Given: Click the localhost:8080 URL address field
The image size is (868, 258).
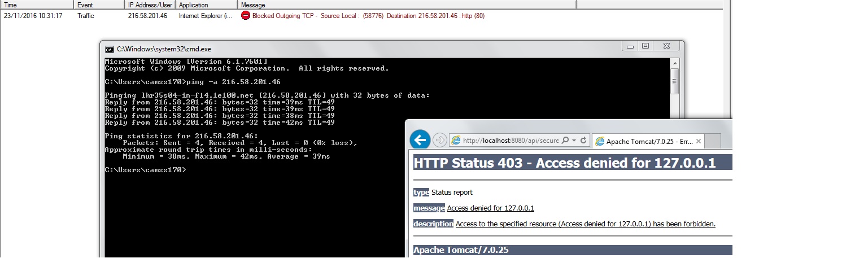Looking at the screenshot, I should click(x=511, y=141).
